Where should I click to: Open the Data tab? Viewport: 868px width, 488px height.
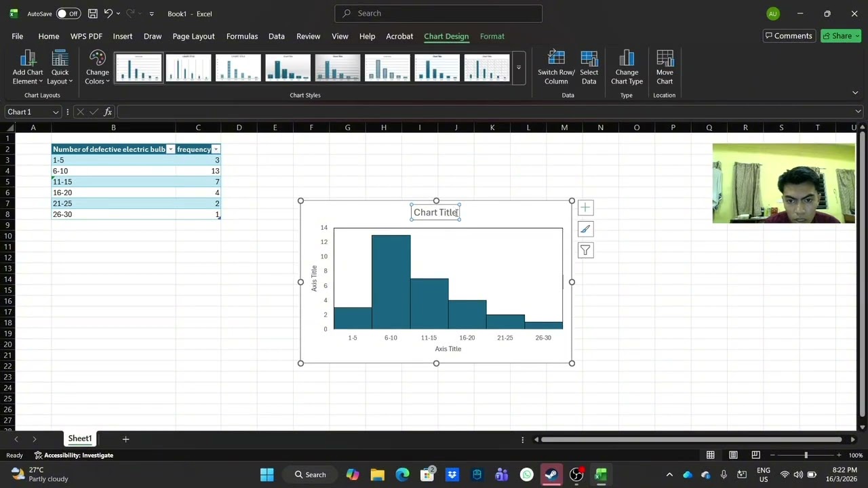(277, 36)
